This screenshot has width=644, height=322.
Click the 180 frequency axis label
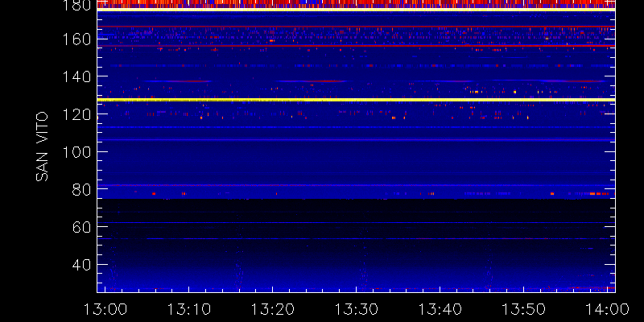76,6
